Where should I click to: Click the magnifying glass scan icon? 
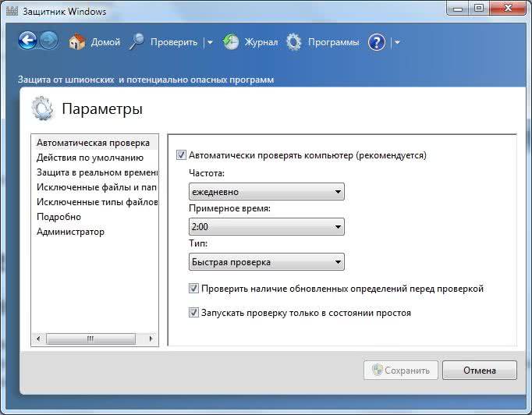coord(137,42)
